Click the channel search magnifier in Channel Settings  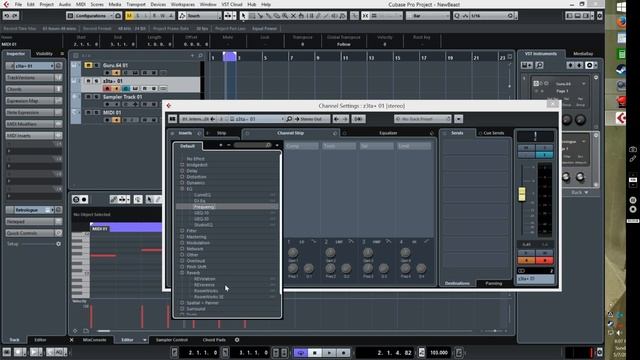point(289,119)
